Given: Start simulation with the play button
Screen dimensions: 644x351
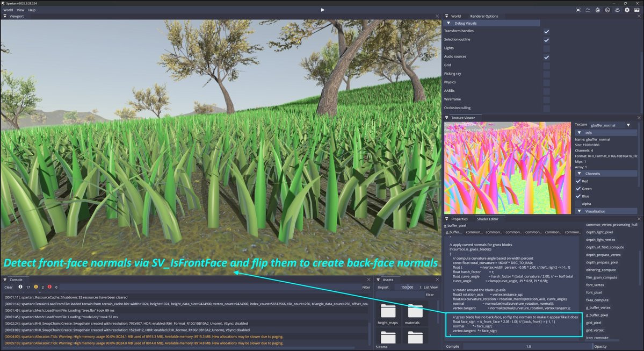Looking at the screenshot, I should (x=322, y=10).
